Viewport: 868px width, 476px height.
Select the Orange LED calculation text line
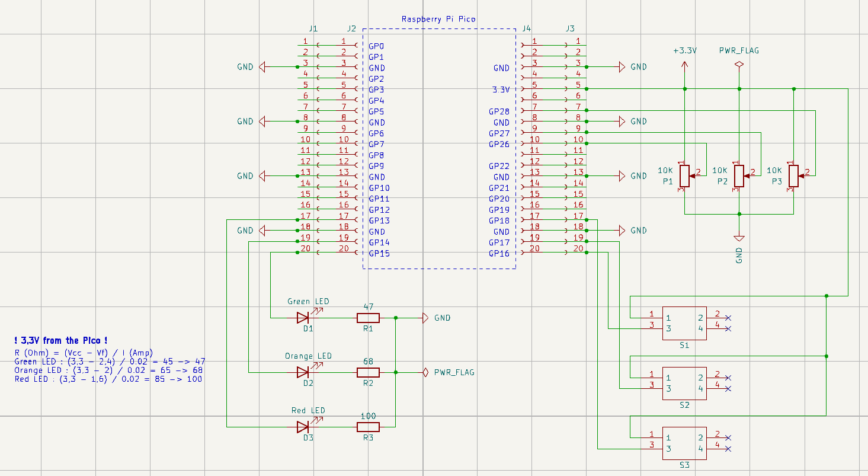coord(108,370)
